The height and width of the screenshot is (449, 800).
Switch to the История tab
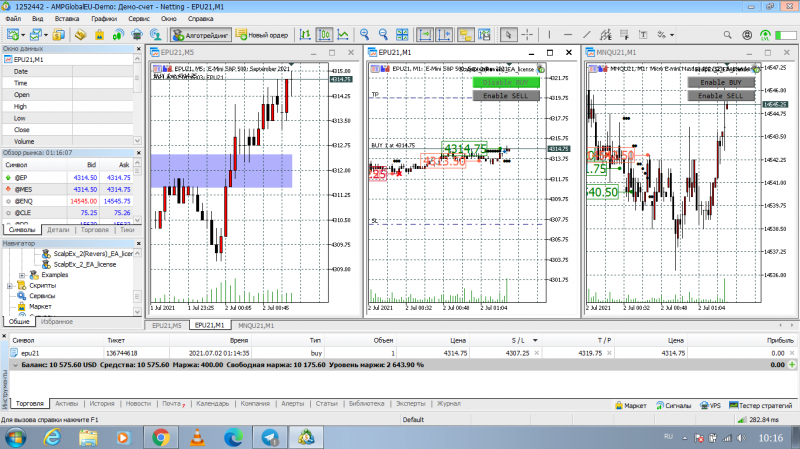(x=102, y=404)
